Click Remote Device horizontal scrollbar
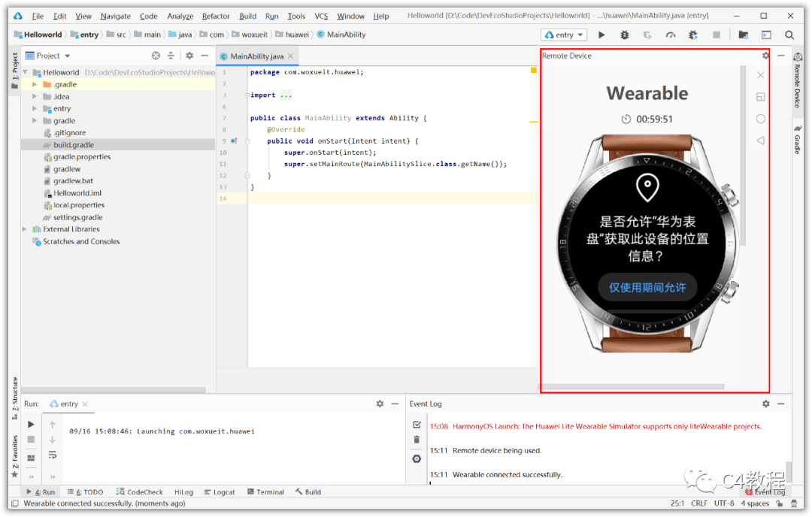 click(632, 386)
